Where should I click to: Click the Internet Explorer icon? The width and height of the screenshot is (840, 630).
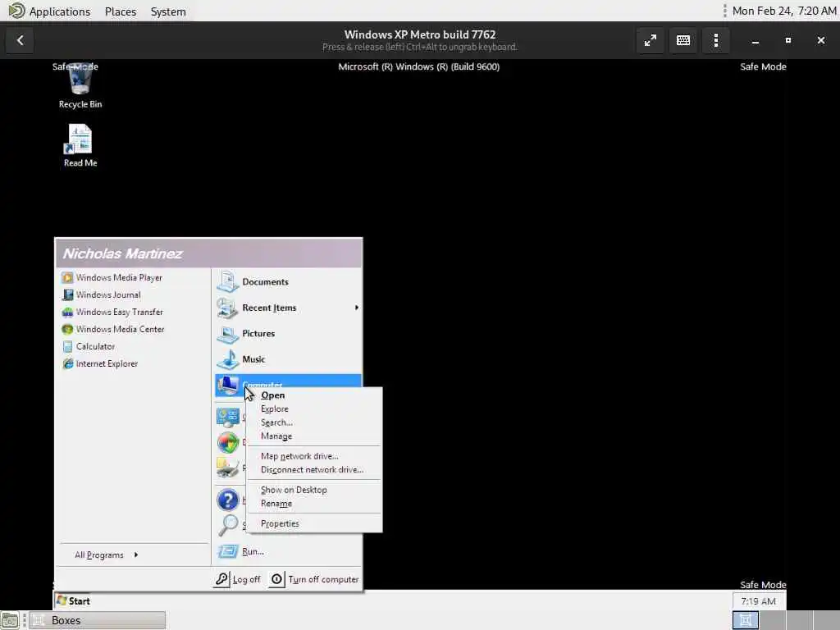point(67,363)
